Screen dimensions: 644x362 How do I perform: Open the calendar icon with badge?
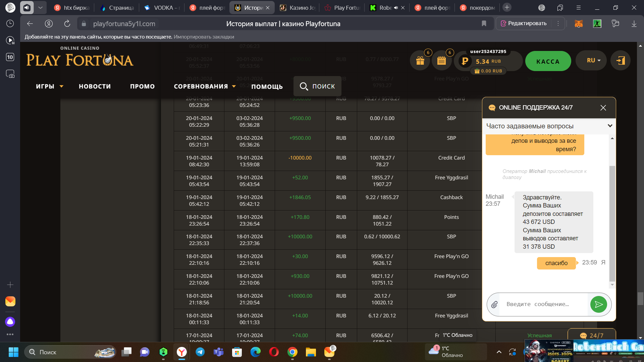441,61
